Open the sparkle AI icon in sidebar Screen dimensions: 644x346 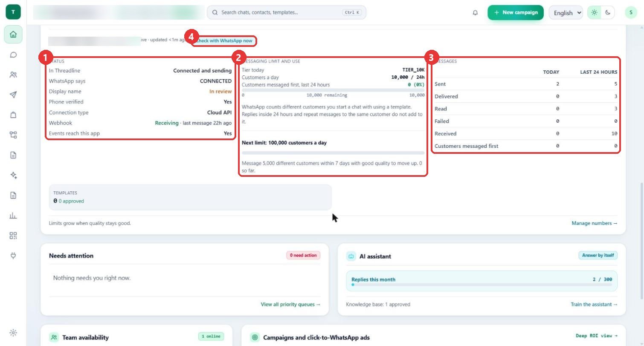[13, 175]
